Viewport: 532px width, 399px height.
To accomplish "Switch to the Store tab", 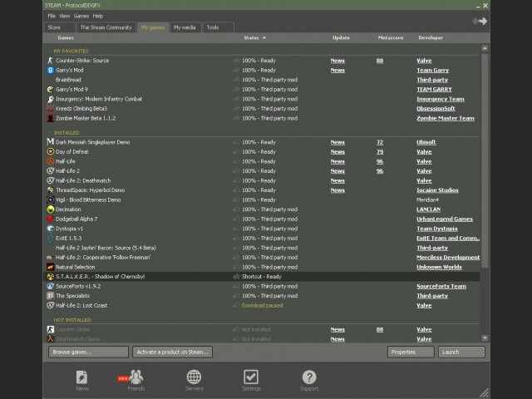I will click(60, 27).
